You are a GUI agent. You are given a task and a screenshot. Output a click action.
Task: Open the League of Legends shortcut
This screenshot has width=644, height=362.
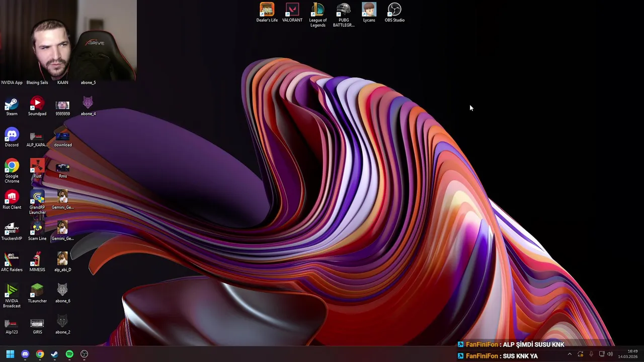click(318, 15)
